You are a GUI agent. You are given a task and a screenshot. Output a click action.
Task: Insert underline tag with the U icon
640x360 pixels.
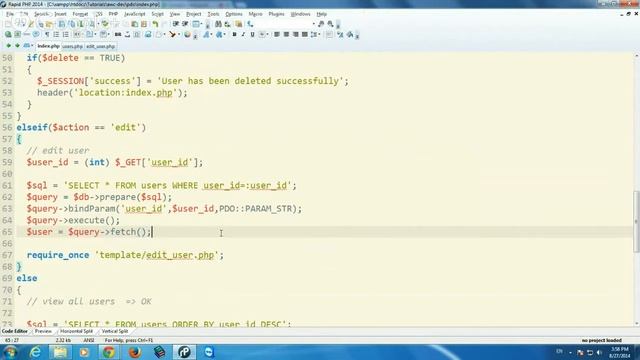point(252,35)
